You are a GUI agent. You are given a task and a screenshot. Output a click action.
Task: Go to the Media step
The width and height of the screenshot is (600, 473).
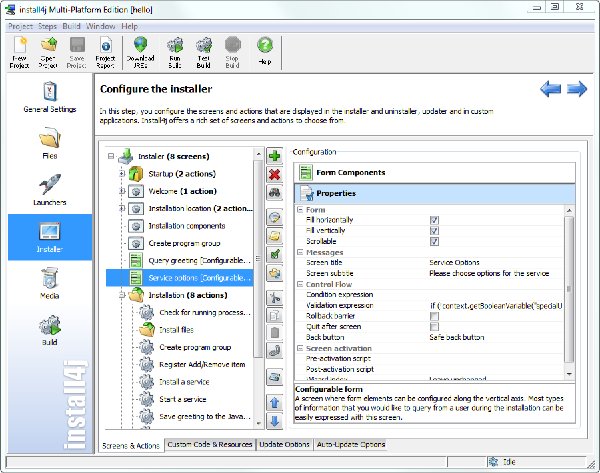(x=50, y=283)
